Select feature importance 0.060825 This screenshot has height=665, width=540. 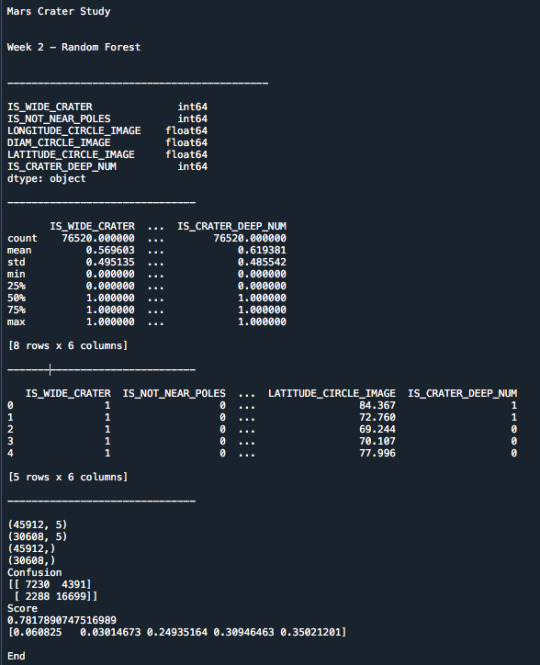(37, 632)
